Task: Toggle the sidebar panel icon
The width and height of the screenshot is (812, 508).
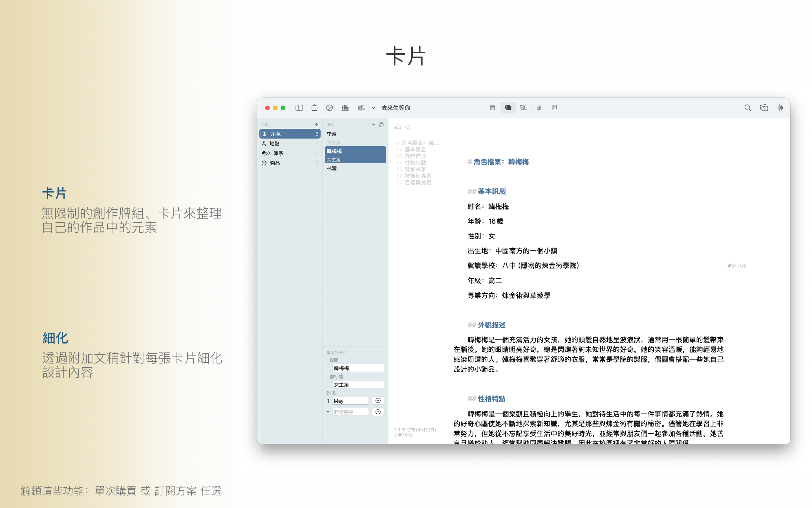Action: [x=299, y=108]
